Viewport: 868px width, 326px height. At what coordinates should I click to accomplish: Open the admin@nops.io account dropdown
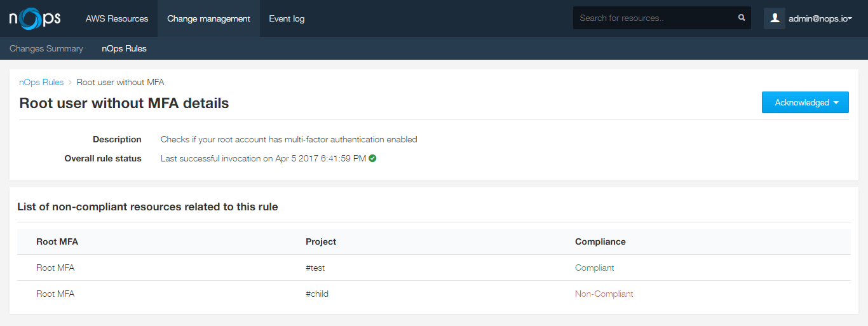[820, 18]
